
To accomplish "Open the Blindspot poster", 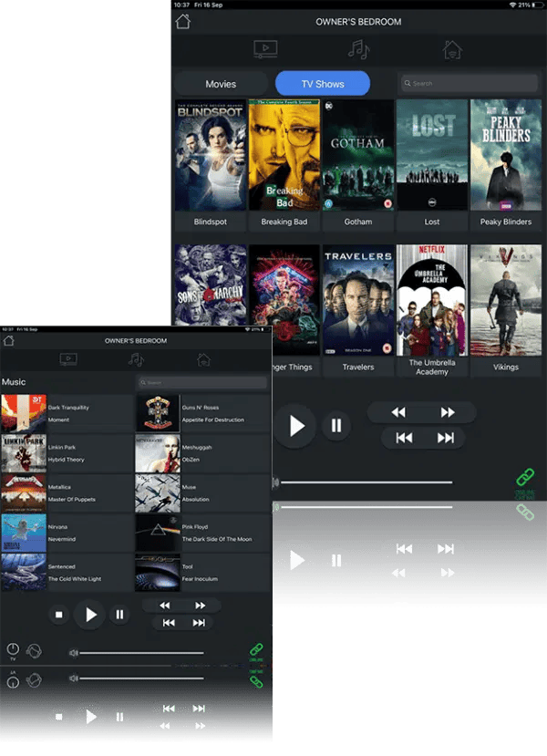I will [x=211, y=155].
